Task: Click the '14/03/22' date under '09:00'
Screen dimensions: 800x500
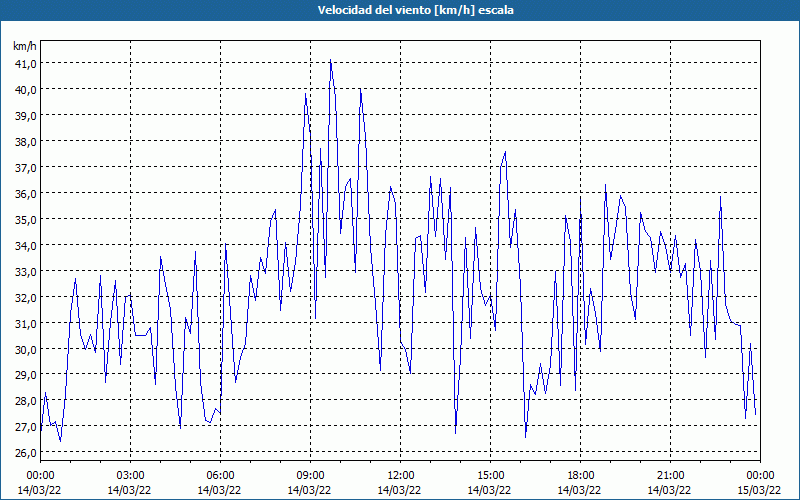Action: pyautogui.click(x=309, y=490)
